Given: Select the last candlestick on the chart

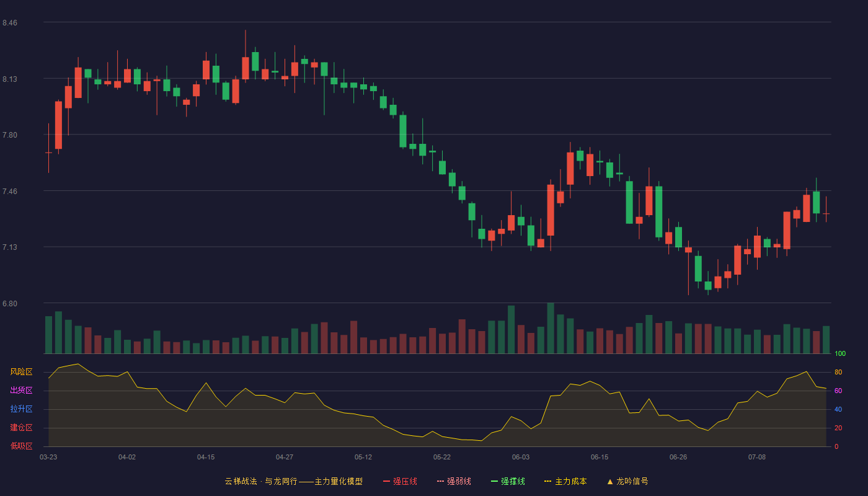Looking at the screenshot, I should [826, 210].
